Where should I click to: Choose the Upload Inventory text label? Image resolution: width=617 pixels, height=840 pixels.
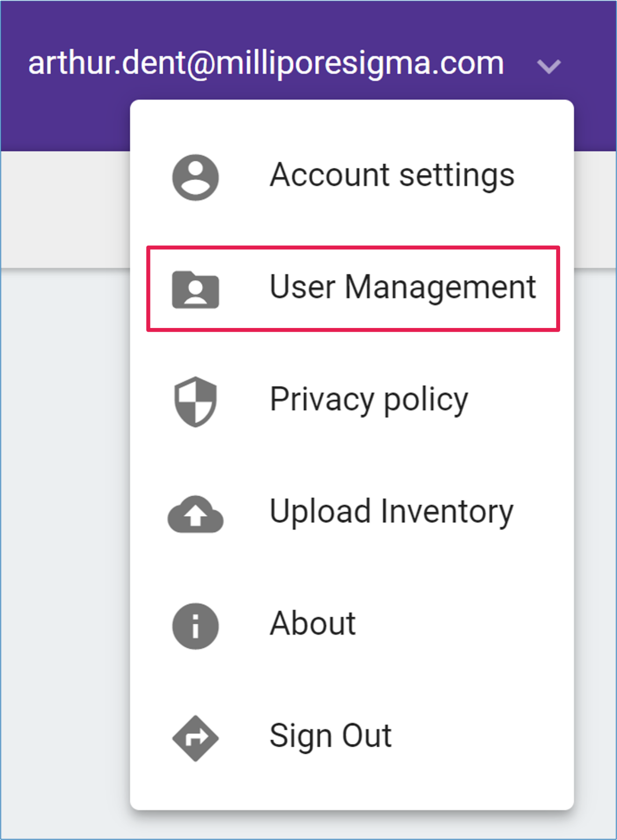click(x=391, y=512)
